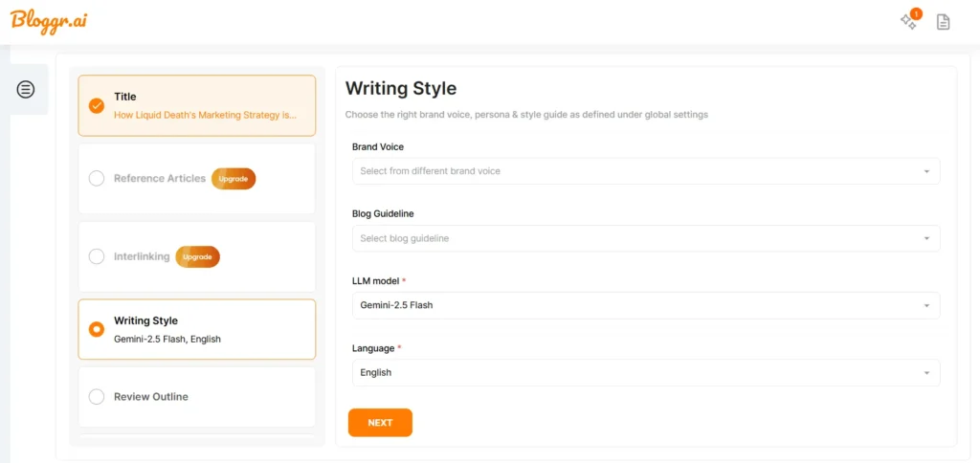The image size is (980, 463).
Task: Go to the Title step
Action: (x=197, y=105)
